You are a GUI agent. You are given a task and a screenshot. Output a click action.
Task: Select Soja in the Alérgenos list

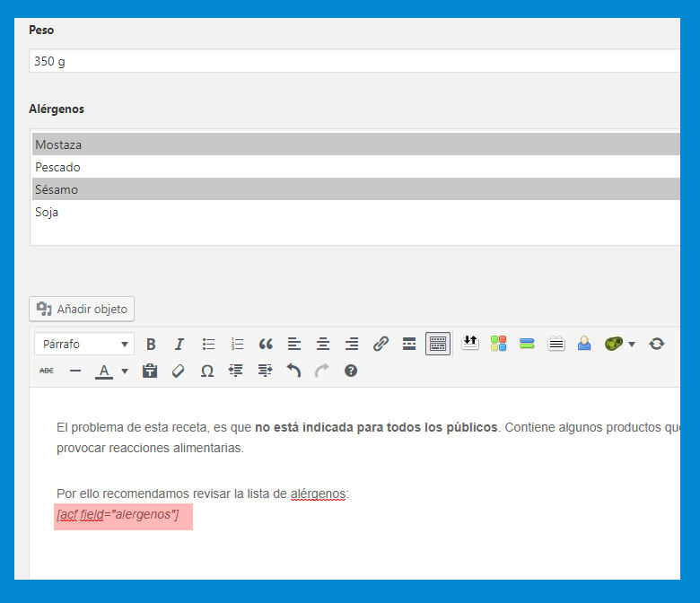point(355,212)
